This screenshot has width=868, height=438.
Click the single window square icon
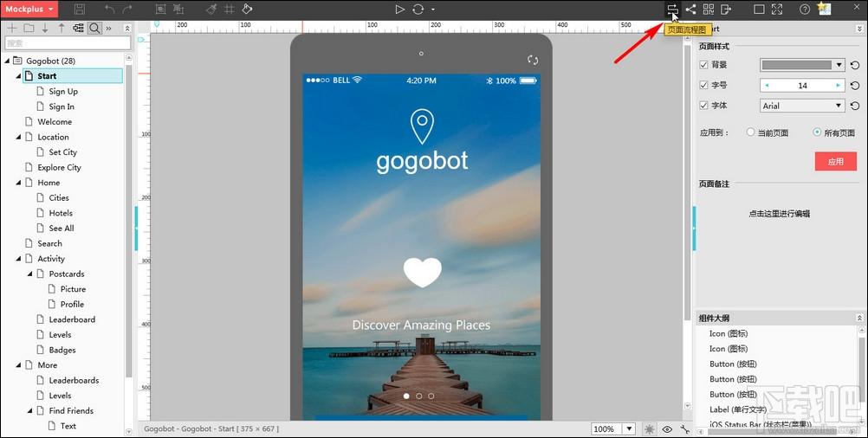(759, 9)
